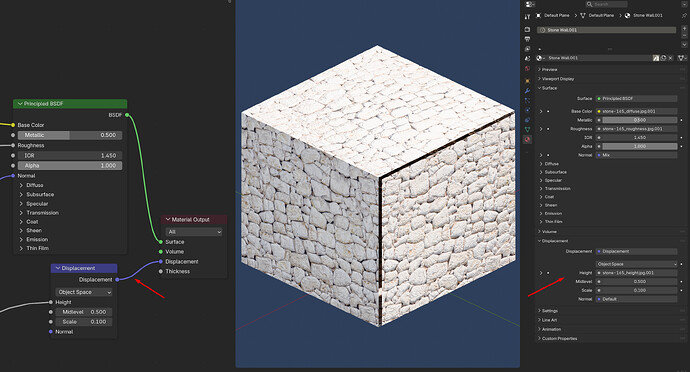Collapse the Material Output node header
Screen dimensions: 690x372
(168, 219)
